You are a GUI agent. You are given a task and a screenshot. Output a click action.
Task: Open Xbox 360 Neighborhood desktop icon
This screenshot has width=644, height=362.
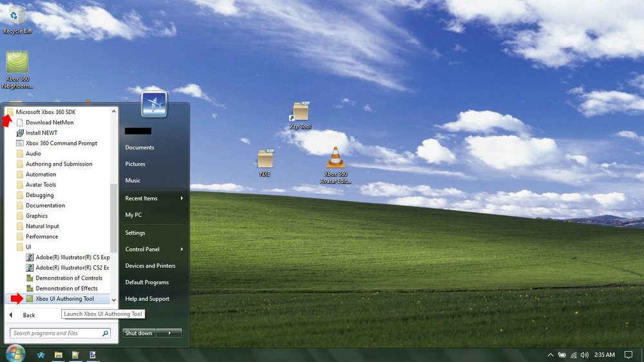click(x=17, y=70)
